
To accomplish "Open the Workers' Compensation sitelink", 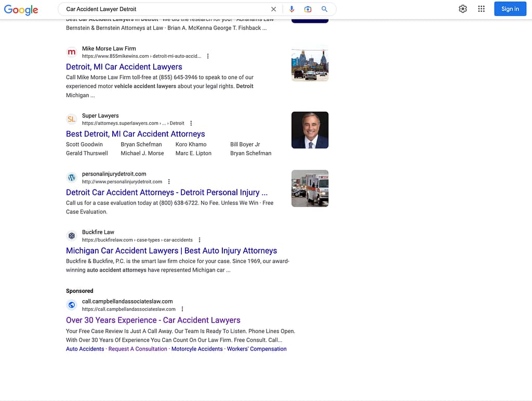I will [x=257, y=349].
